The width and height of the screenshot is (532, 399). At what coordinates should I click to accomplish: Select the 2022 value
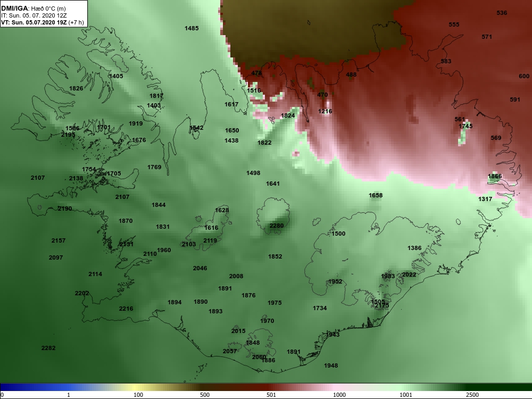[x=409, y=275]
